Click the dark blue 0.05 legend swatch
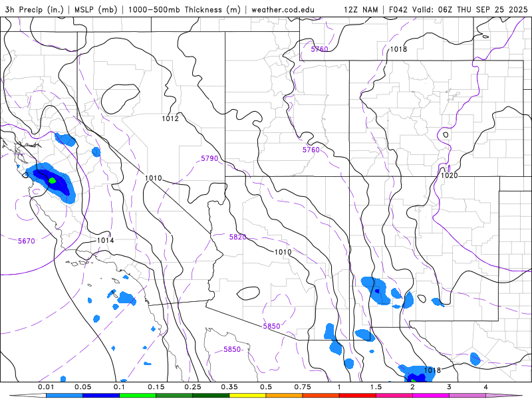Image resolution: width=532 pixels, height=399 pixels. click(101, 396)
